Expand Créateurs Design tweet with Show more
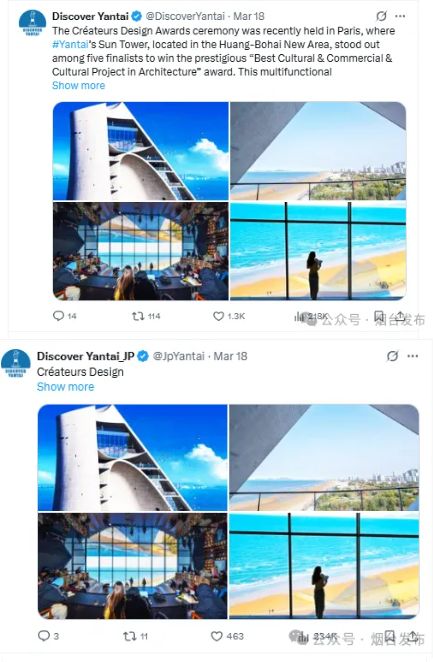The image size is (433, 662). pyautogui.click(x=65, y=387)
